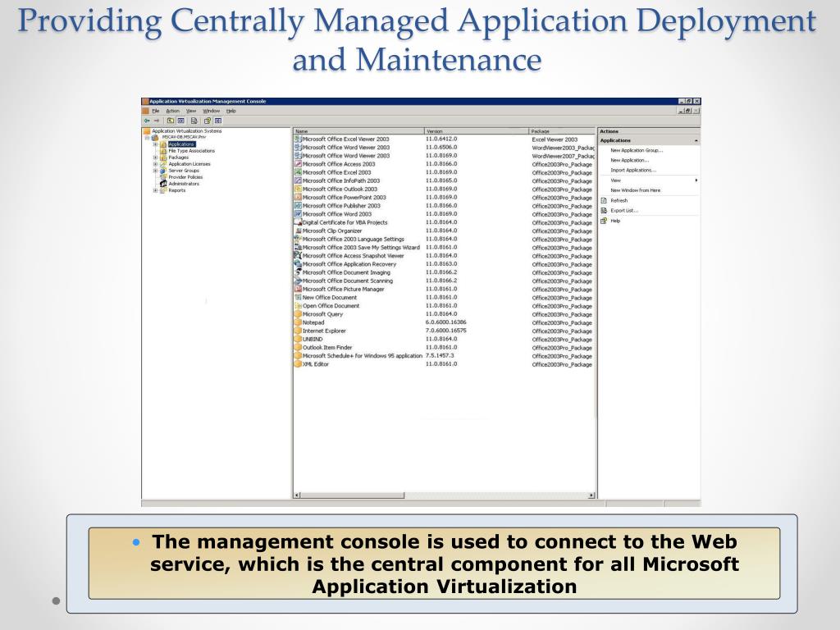Select the UNBIND application row
The image size is (840, 630).
[444, 339]
